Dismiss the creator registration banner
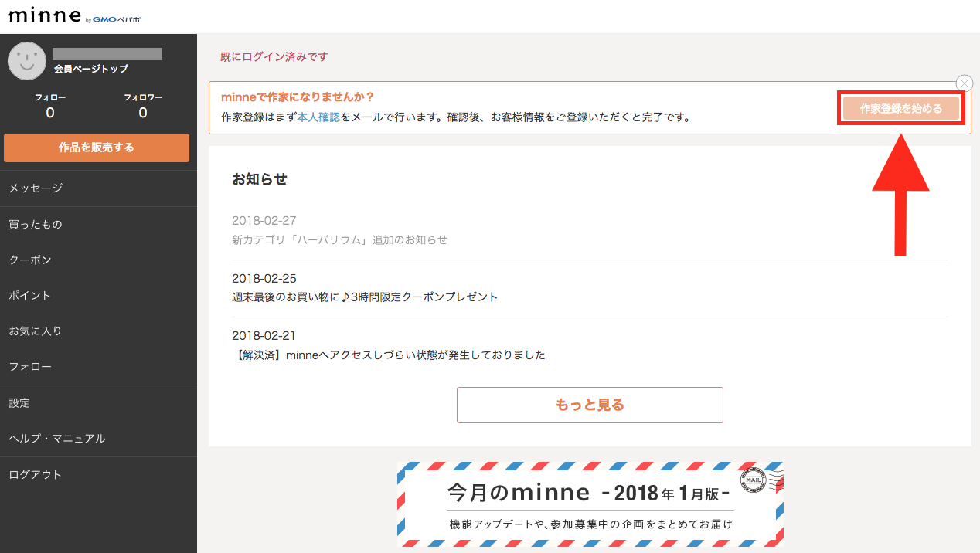Screen dimensions: 980x553 pos(964,83)
